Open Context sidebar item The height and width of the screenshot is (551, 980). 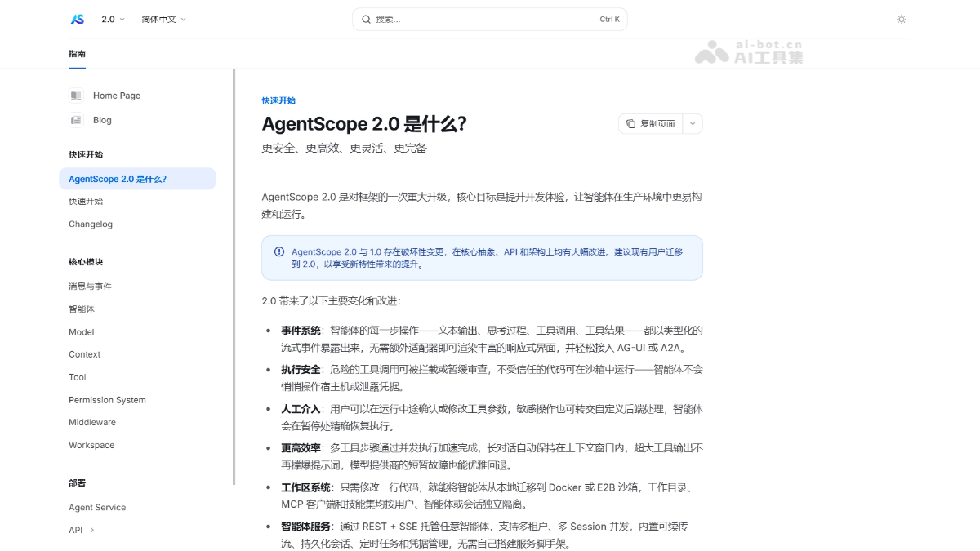(85, 354)
